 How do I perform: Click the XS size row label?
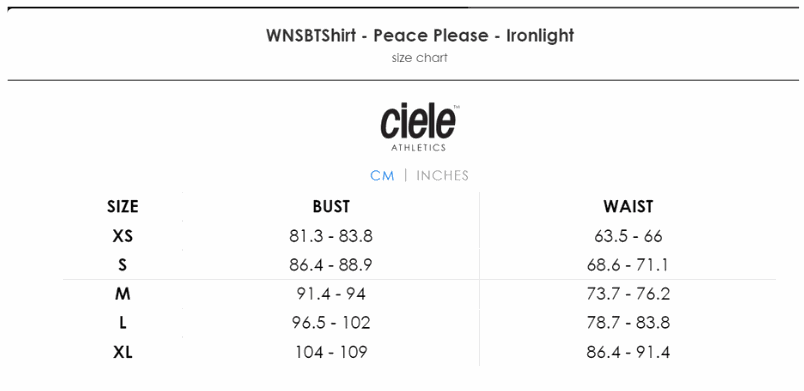point(123,236)
